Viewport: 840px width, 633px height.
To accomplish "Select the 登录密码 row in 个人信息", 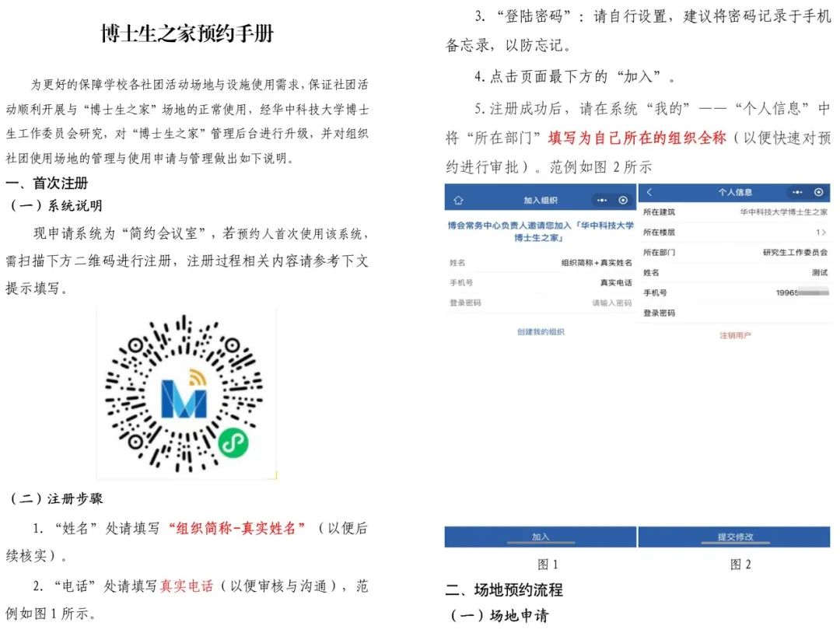I will click(734, 313).
